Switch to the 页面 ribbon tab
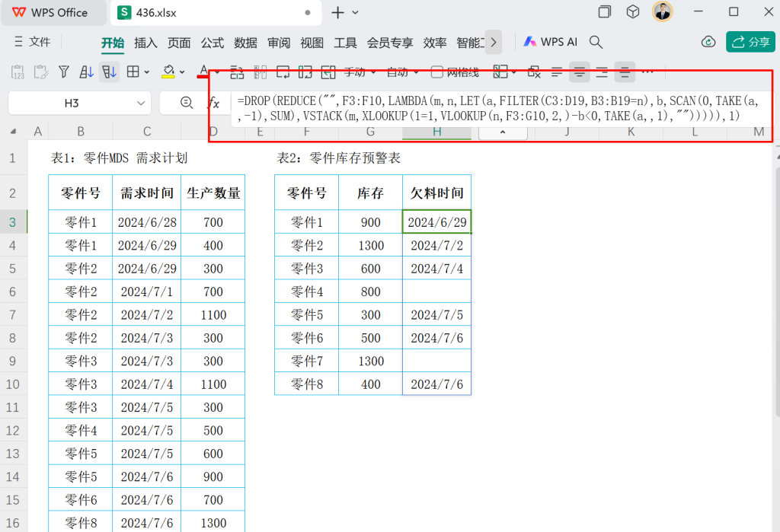 [179, 43]
